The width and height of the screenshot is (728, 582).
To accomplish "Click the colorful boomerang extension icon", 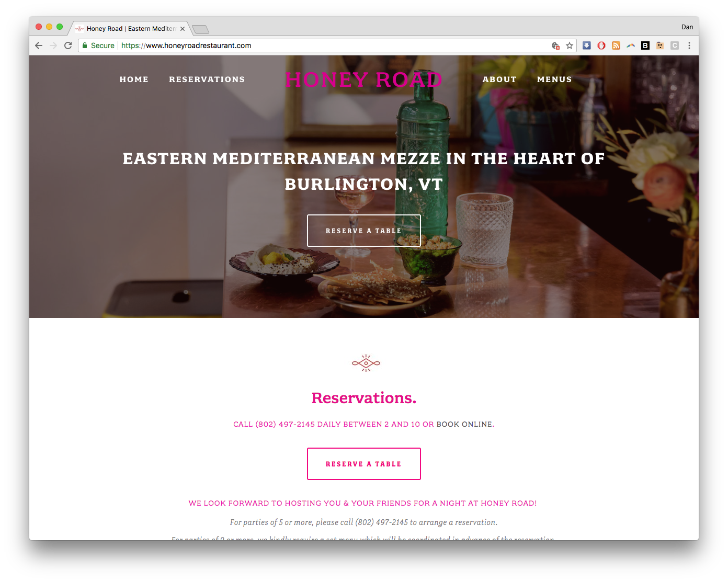I will click(x=631, y=45).
